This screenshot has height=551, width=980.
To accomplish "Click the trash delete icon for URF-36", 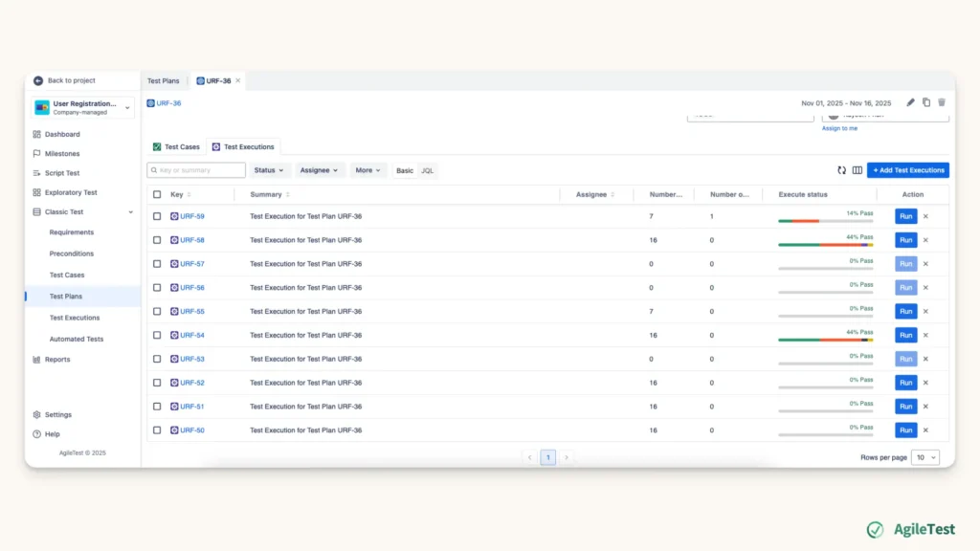I will point(942,102).
